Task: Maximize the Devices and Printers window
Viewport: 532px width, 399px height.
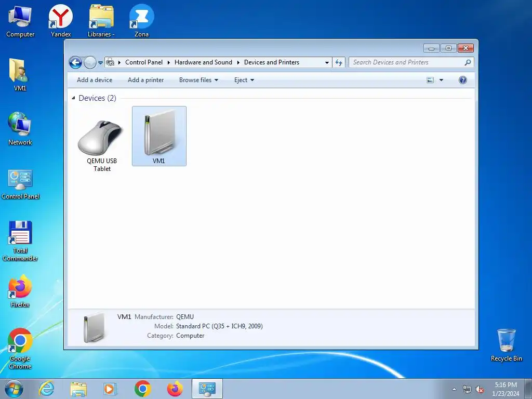Action: click(448, 48)
